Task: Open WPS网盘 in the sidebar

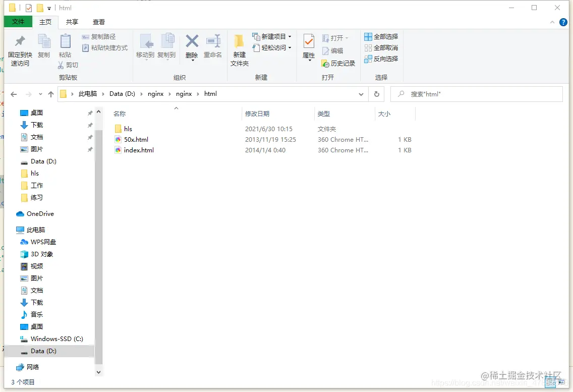Action: pos(43,242)
